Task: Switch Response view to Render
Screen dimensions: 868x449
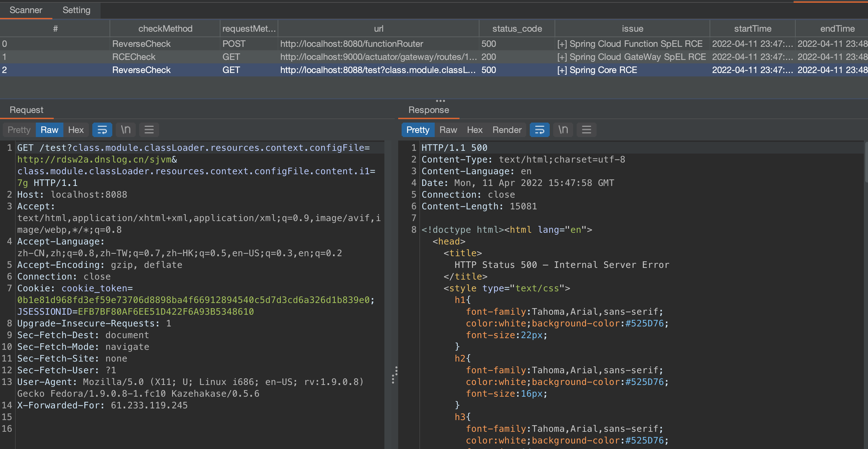Action: pyautogui.click(x=507, y=130)
